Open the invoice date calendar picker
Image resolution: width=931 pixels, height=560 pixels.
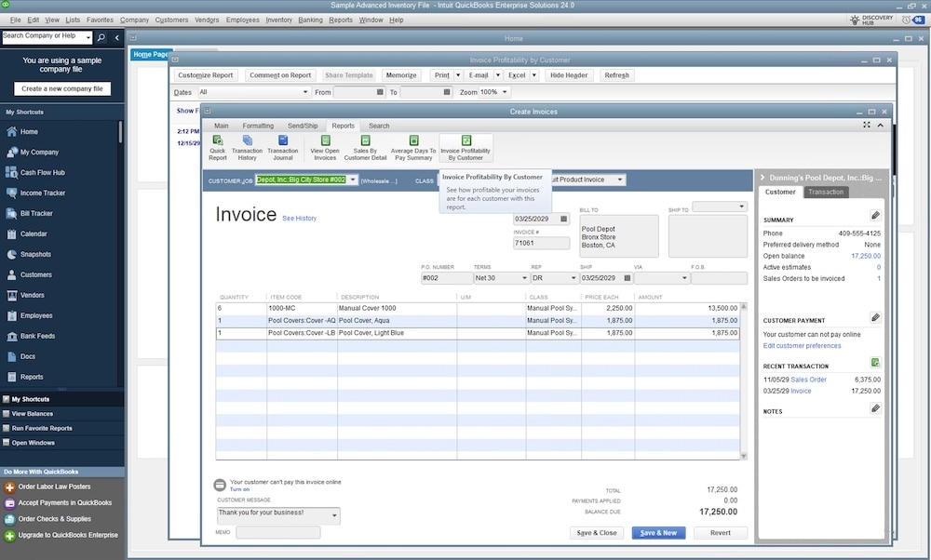click(563, 220)
